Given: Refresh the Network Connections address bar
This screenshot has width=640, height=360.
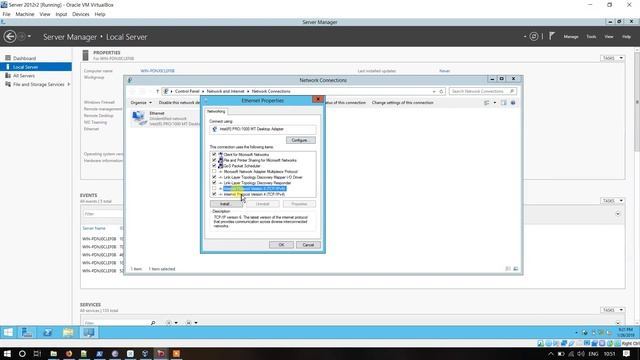Looking at the screenshot, I should (x=441, y=91).
